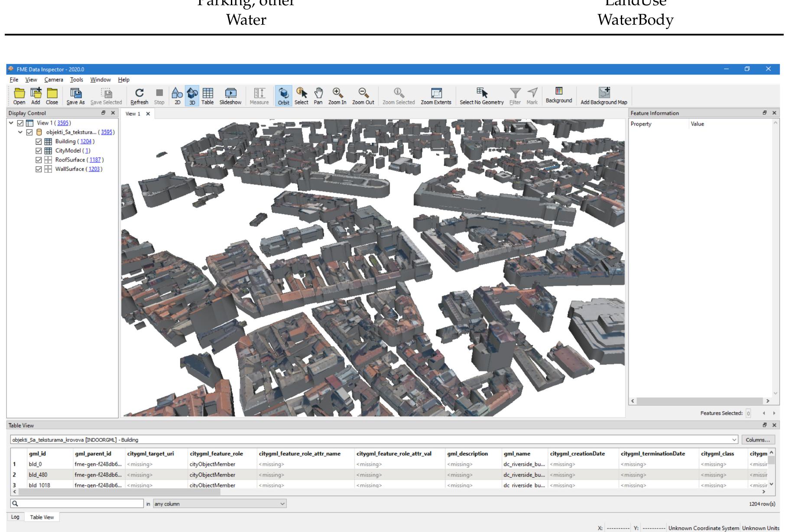This screenshot has height=532, width=785.
Task: Click Select No Geometry icon
Action: click(x=482, y=96)
